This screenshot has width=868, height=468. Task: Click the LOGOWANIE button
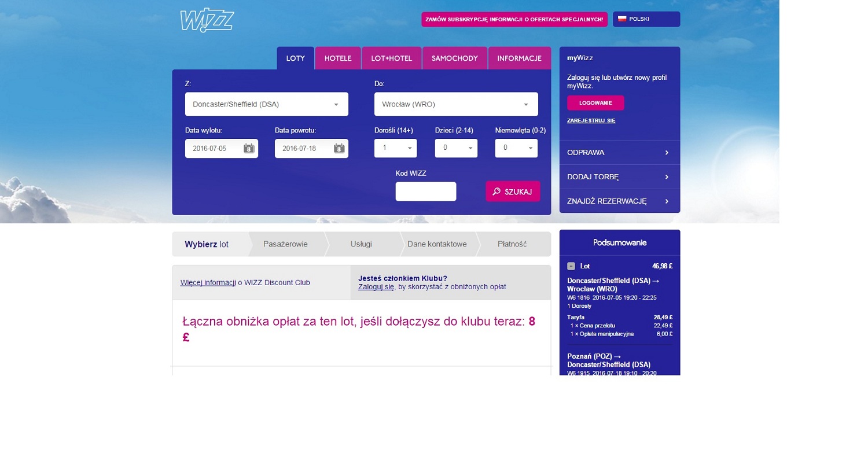(x=595, y=102)
